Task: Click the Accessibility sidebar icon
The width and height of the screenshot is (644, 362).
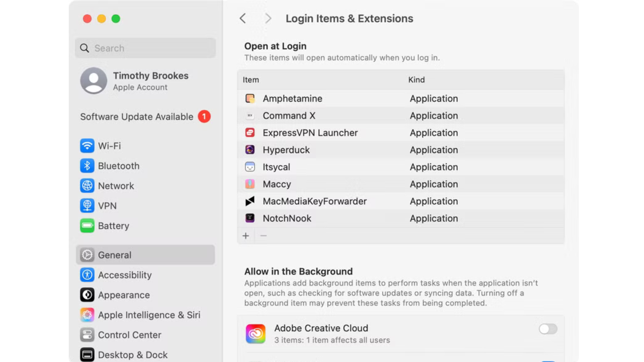Action: [x=87, y=275]
